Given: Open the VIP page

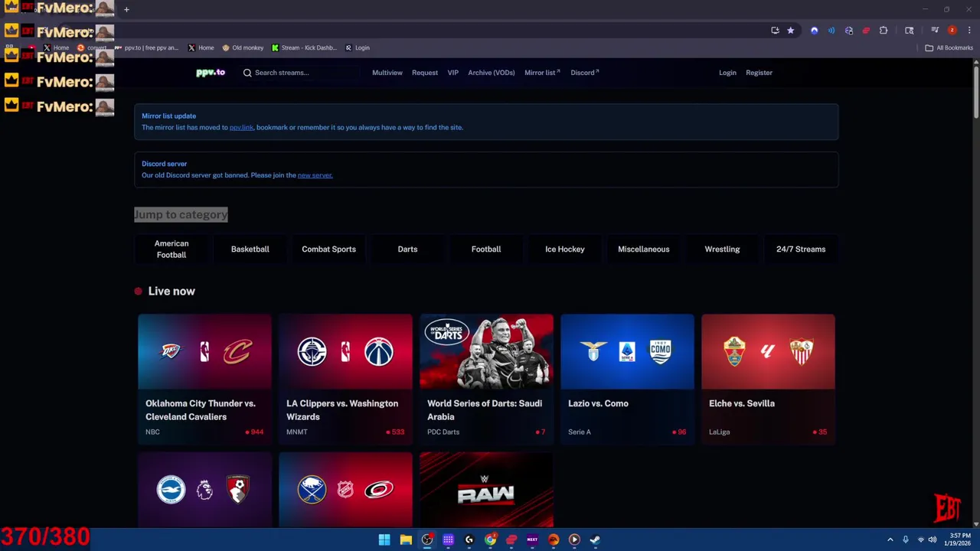Looking at the screenshot, I should (453, 73).
